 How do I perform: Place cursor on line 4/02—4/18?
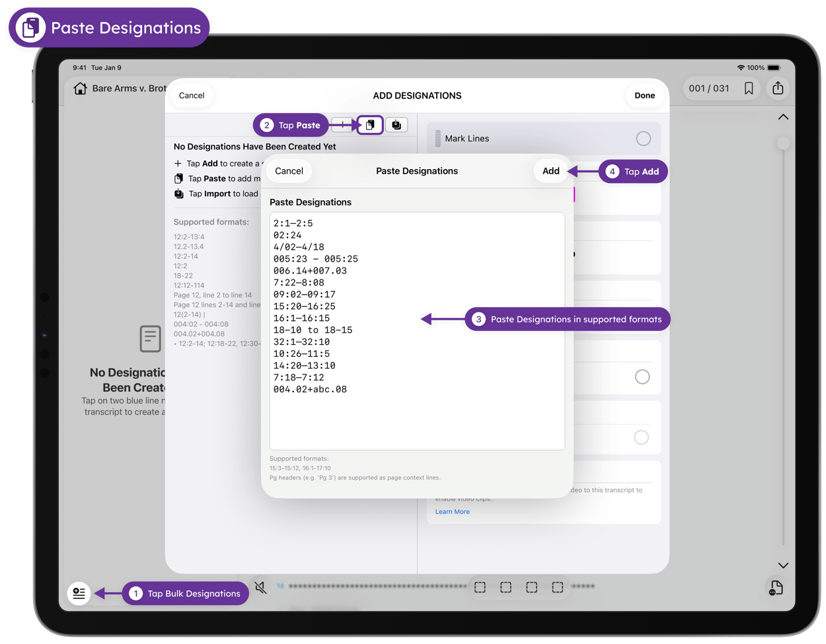click(299, 247)
